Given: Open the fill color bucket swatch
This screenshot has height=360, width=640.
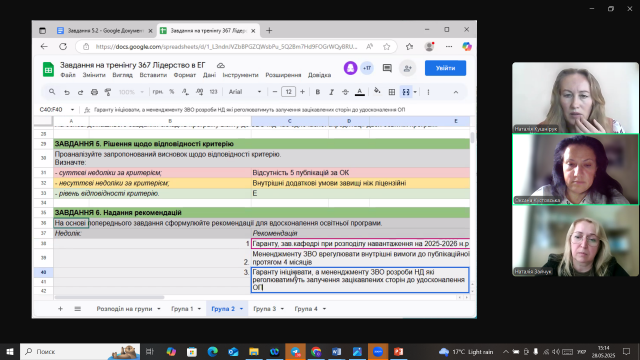Looking at the screenshot, I should click(377, 91).
